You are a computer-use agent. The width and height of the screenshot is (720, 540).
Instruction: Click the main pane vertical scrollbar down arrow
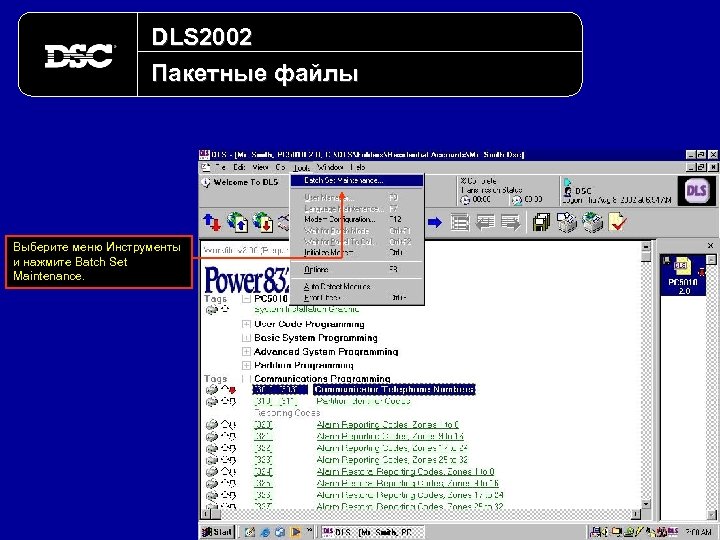pos(646,504)
